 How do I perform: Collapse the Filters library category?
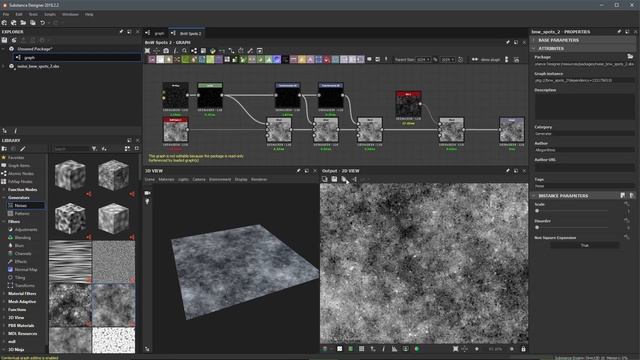pos(4,222)
